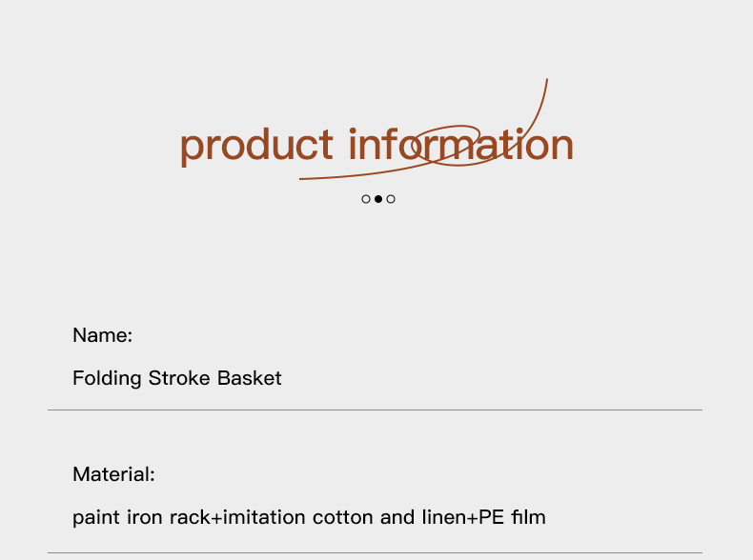
Task: Click the word "information" in the heading
Action: (x=461, y=144)
